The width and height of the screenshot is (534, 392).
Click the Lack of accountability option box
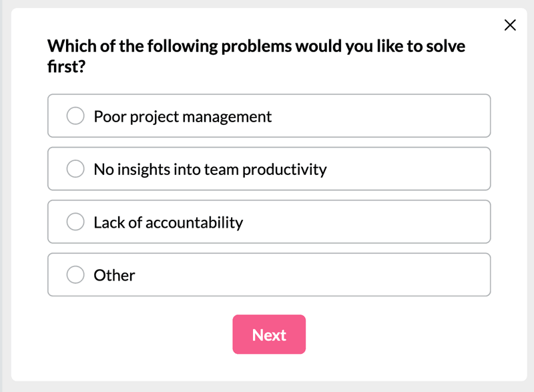pos(269,222)
